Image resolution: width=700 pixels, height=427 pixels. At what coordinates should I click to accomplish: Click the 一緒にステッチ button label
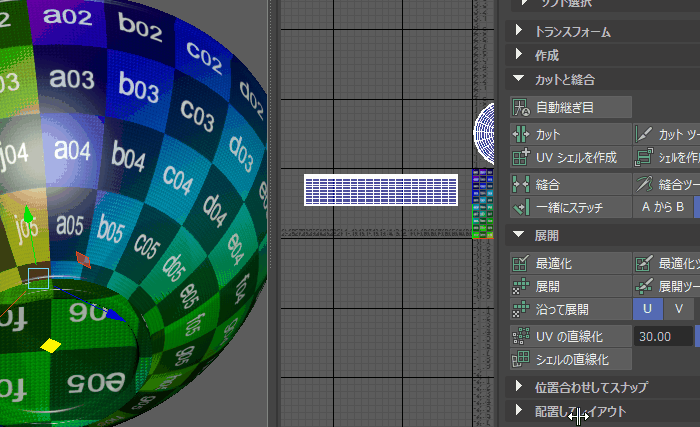[569, 208]
